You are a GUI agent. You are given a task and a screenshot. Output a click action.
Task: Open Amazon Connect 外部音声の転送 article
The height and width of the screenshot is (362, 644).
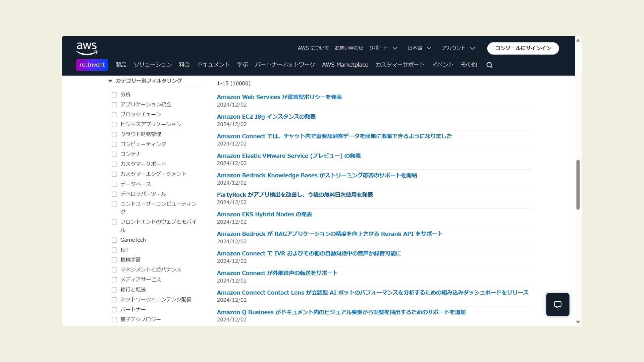click(277, 273)
